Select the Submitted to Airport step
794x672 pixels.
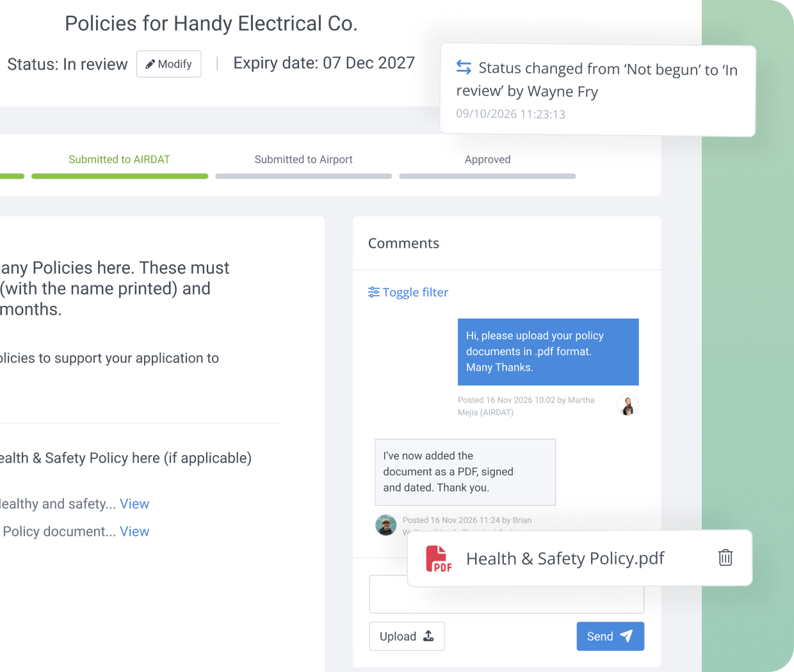[x=304, y=159]
